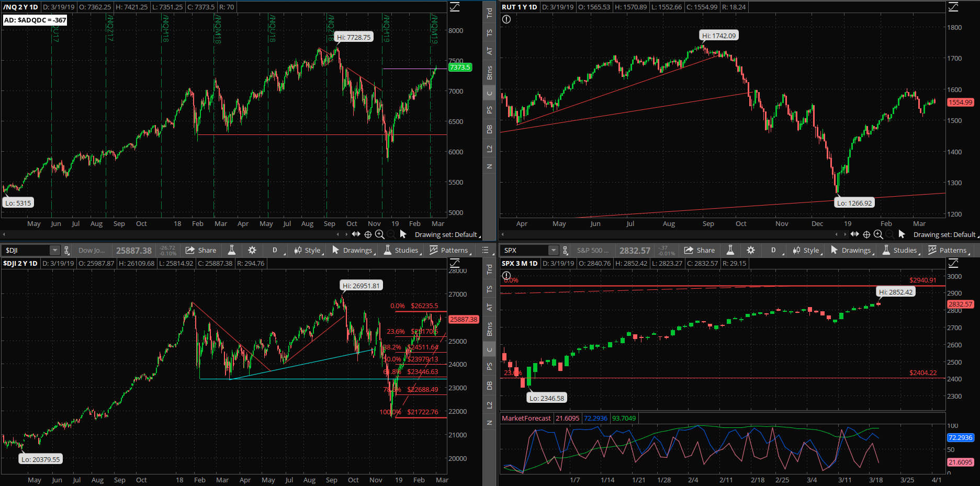Open the Patterns menu in the $DJI toolbar
This screenshot has width=980, height=486.
click(x=450, y=250)
